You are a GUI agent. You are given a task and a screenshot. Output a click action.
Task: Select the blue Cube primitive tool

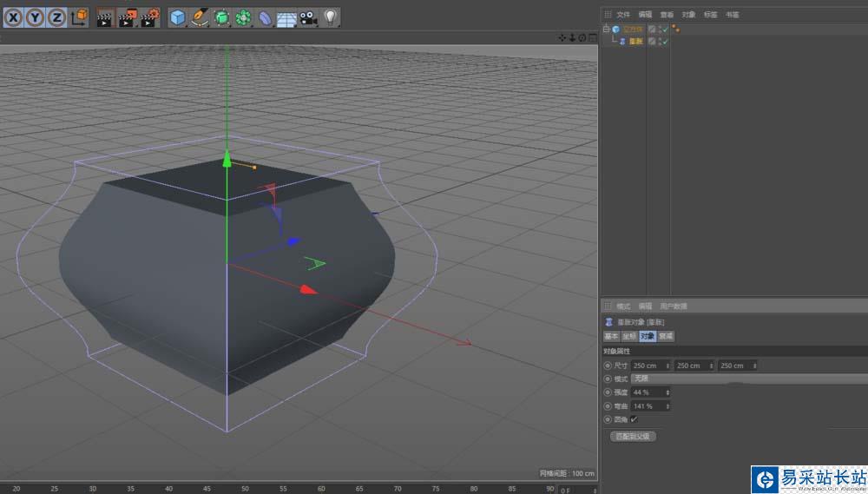(178, 16)
